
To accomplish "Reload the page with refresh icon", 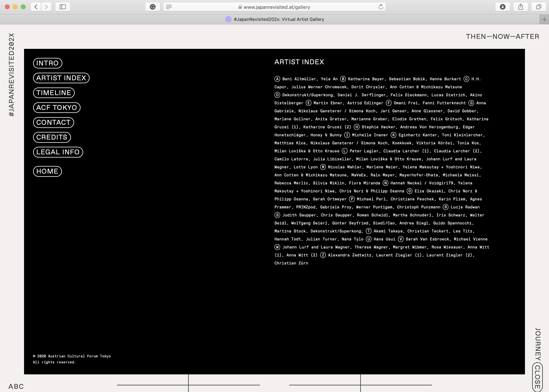I will tap(381, 7).
